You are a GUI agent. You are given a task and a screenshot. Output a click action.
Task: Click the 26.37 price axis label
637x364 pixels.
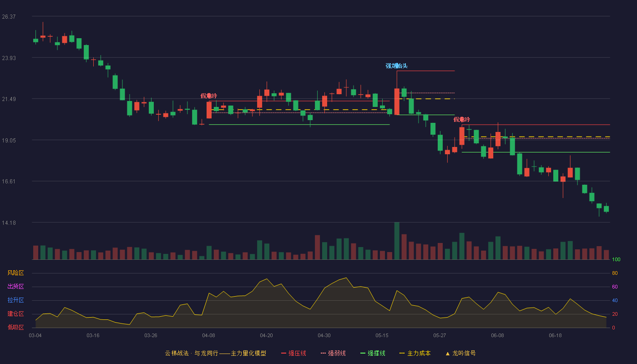(9, 17)
